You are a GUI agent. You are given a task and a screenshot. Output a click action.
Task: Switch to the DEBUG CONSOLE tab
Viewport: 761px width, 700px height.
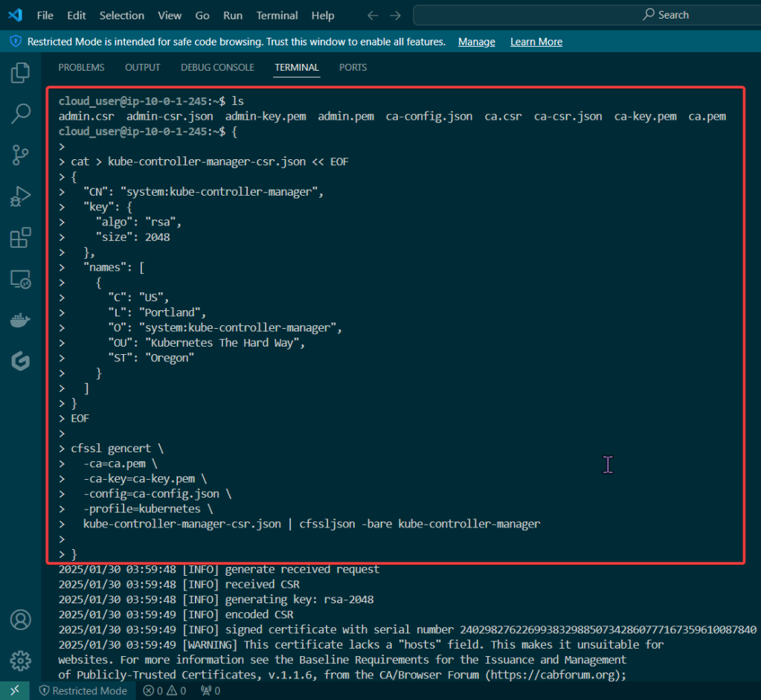point(217,67)
